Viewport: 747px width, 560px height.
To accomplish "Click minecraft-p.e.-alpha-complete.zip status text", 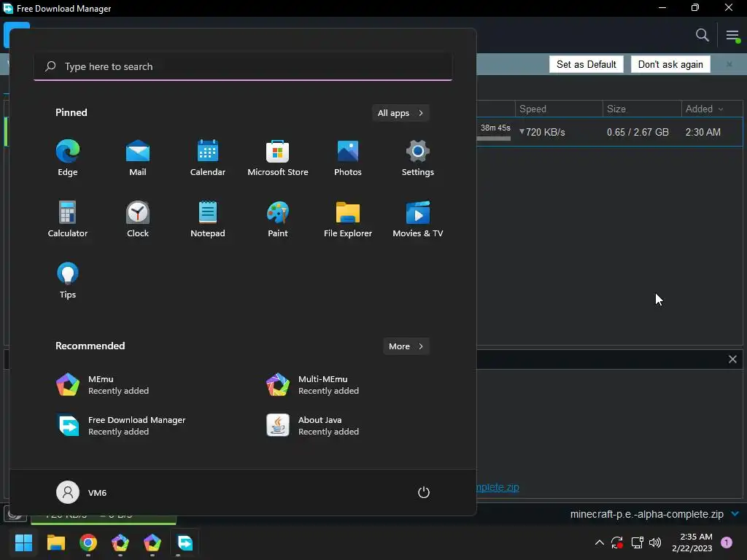I will pos(646,514).
